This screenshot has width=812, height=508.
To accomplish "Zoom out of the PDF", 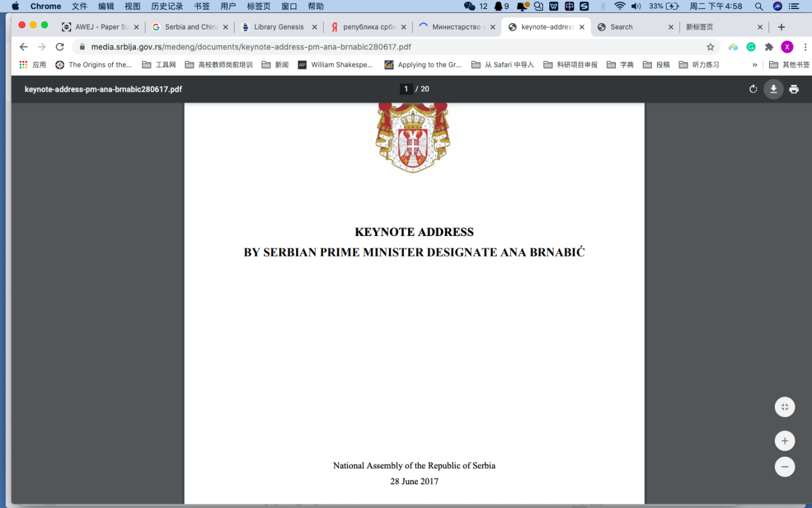I will 784,466.
